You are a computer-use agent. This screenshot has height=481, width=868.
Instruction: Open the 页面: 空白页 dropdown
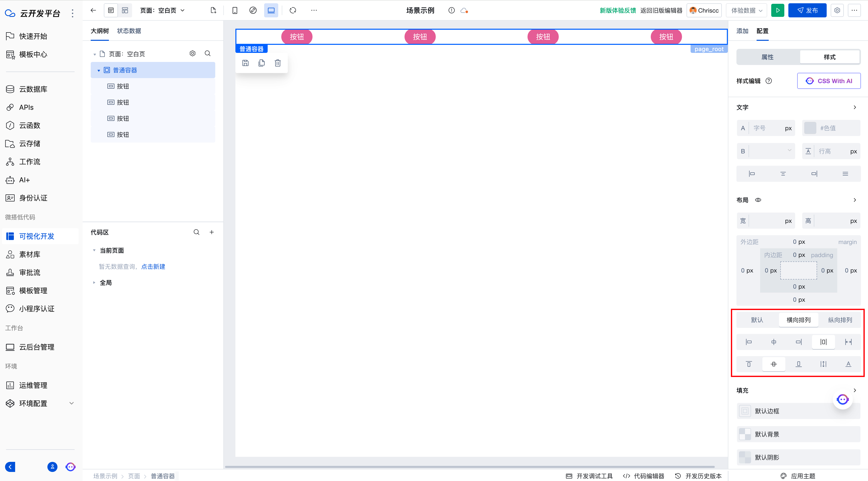(x=162, y=10)
